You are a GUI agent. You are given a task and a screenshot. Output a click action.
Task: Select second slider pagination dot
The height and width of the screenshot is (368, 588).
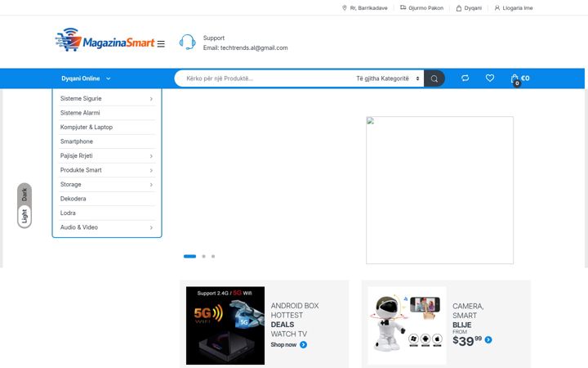tap(203, 257)
